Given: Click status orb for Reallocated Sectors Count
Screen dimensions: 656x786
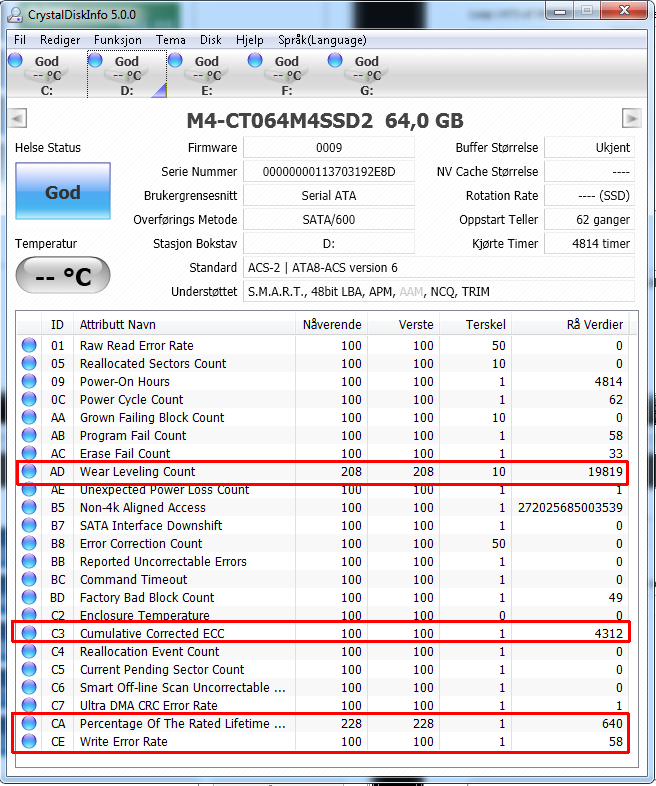Looking at the screenshot, I should point(29,363).
